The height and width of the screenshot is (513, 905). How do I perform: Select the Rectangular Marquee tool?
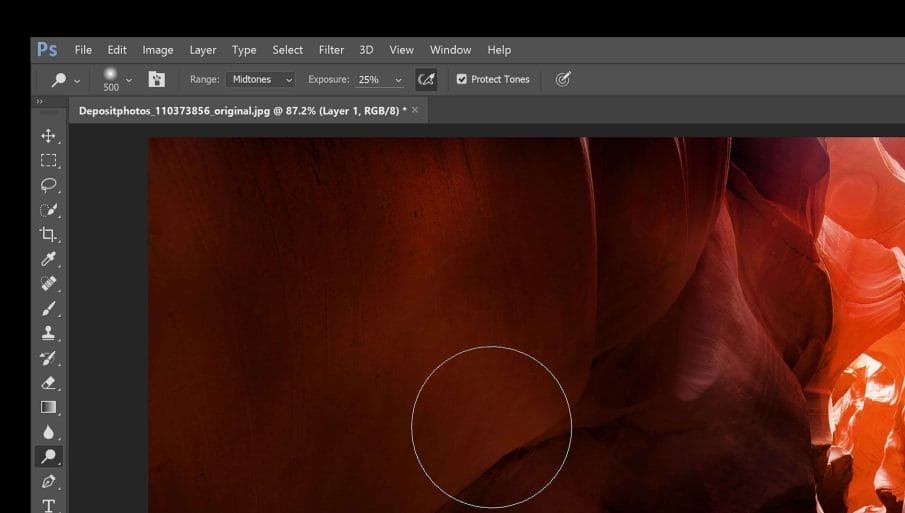[x=48, y=160]
